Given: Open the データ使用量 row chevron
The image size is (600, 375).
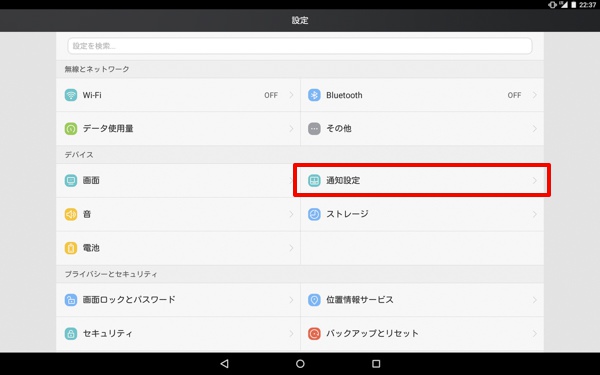Looking at the screenshot, I should coord(291,129).
